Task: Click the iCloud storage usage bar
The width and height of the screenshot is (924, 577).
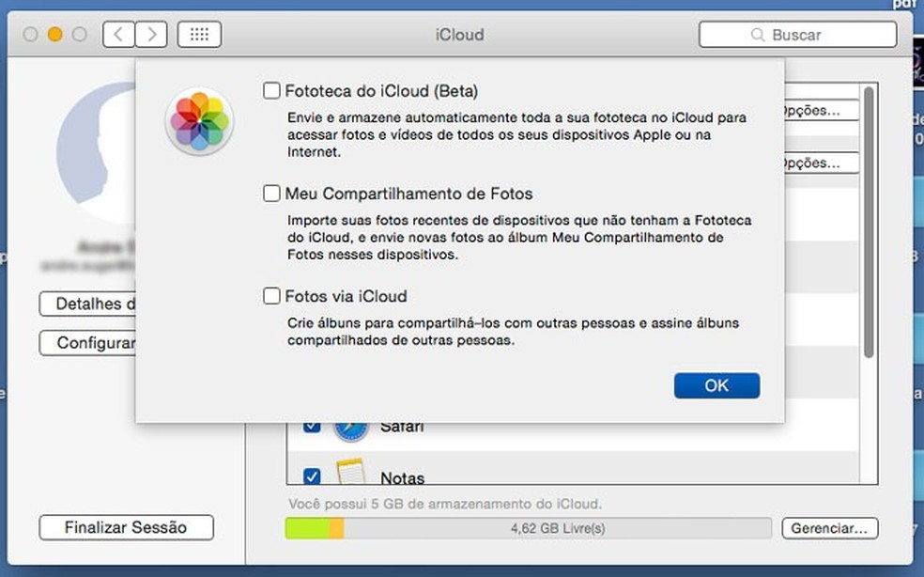Action: click(x=528, y=528)
